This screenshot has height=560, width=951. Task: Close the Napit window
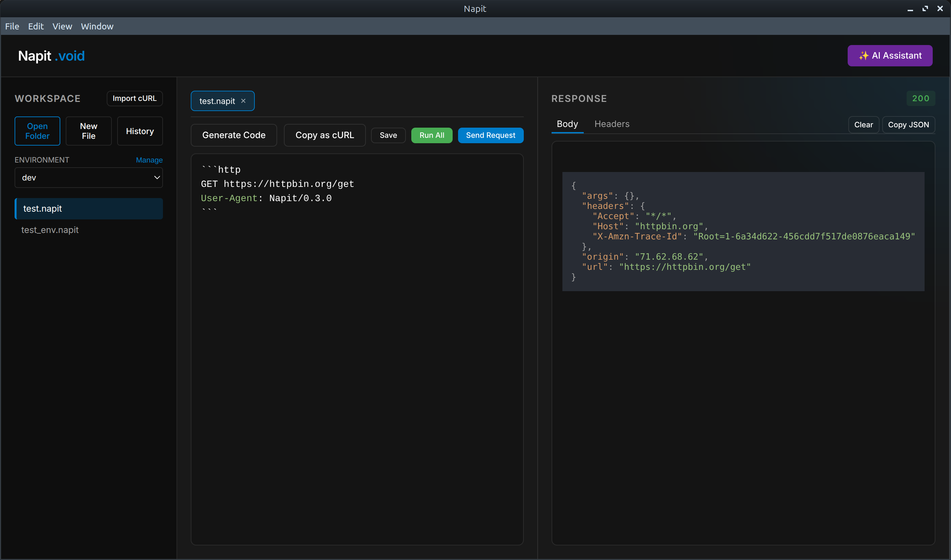pyautogui.click(x=940, y=9)
